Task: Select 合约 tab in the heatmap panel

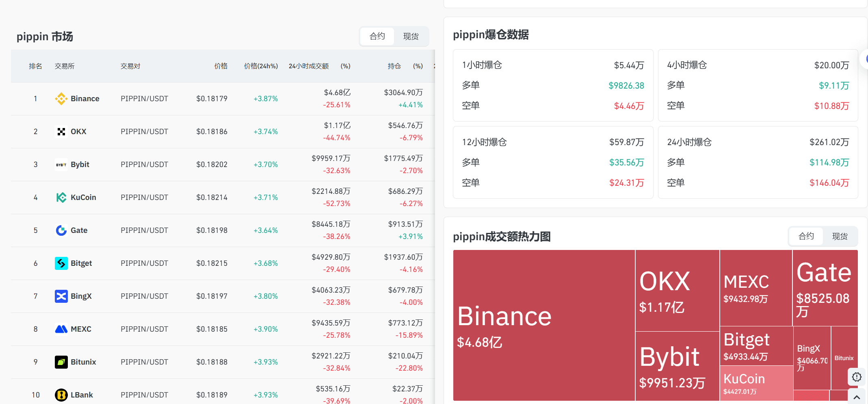Action: pyautogui.click(x=806, y=236)
